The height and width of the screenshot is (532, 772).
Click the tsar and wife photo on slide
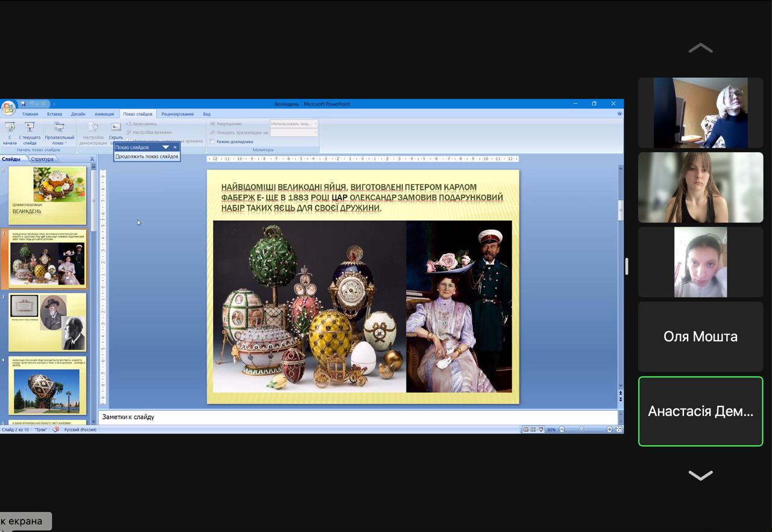coord(459,306)
